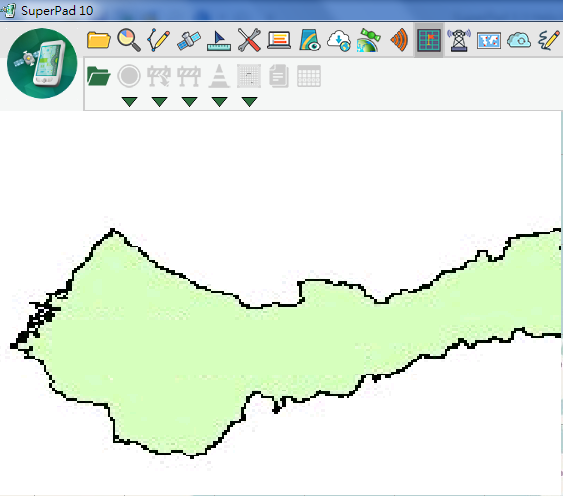Select the magnifier query tool
This screenshot has height=496, width=563.
pyautogui.click(x=129, y=40)
